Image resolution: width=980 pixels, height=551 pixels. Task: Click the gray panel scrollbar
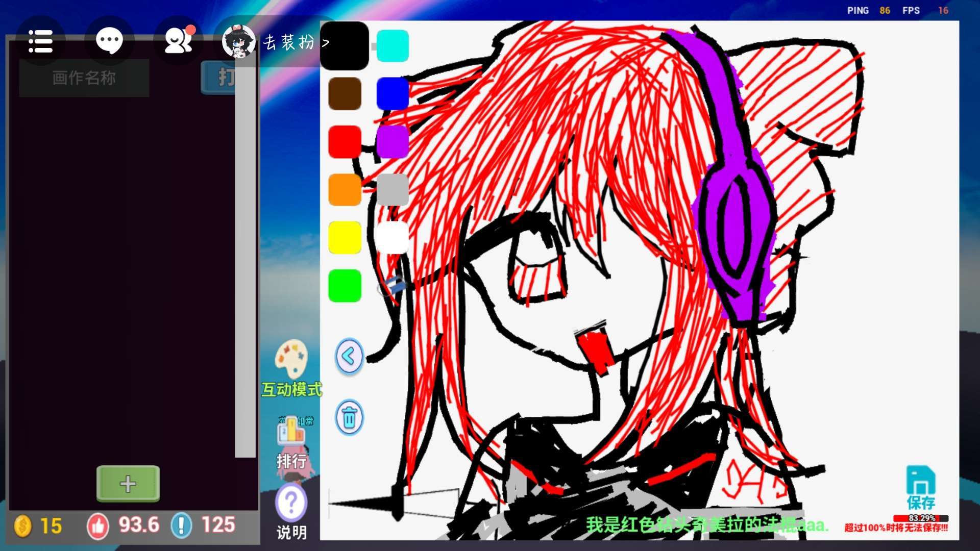coord(245,255)
